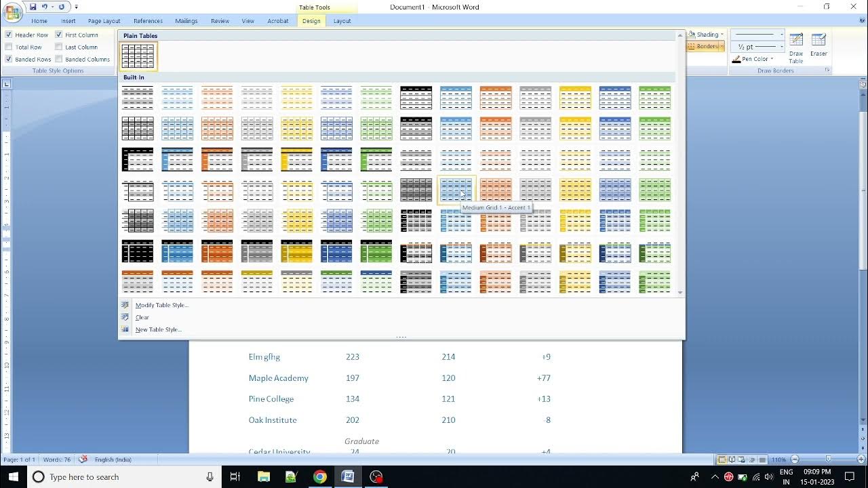Click the Words: 76 status indicator
This screenshot has height=488, width=868.
(57, 460)
